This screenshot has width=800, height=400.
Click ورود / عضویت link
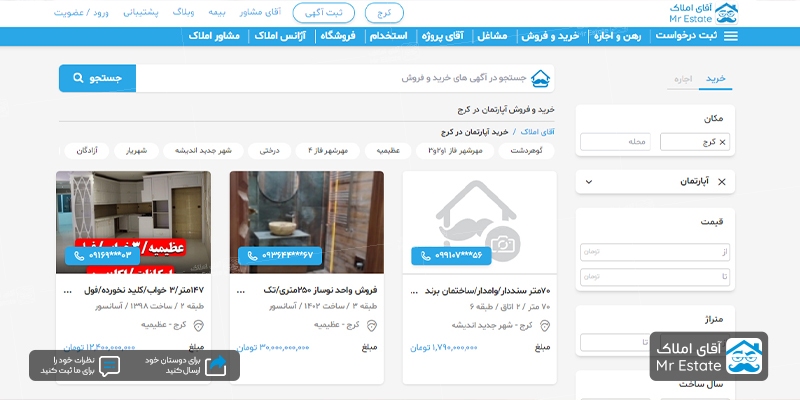(x=81, y=12)
